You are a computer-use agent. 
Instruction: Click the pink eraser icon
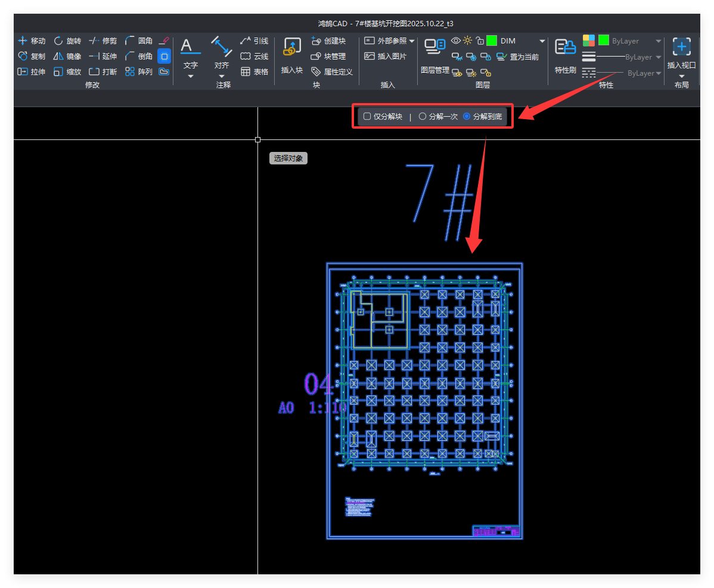click(164, 41)
